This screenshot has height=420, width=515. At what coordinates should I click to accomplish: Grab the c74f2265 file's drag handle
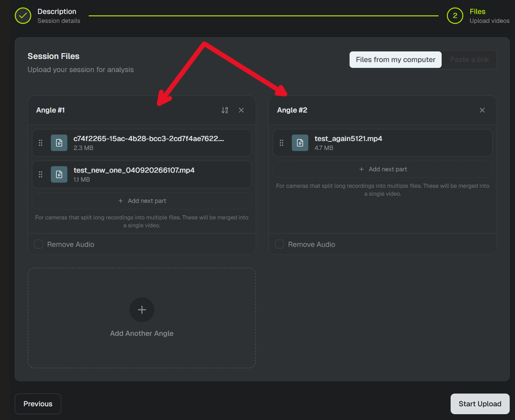click(x=41, y=143)
